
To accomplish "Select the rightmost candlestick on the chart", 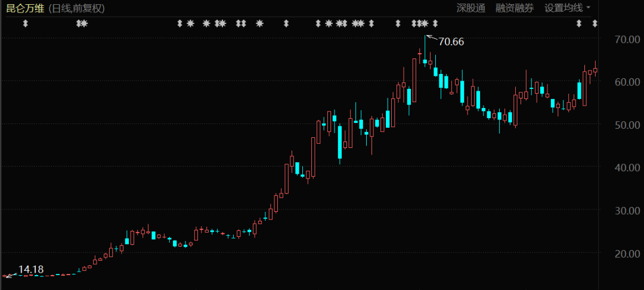I will [x=595, y=70].
